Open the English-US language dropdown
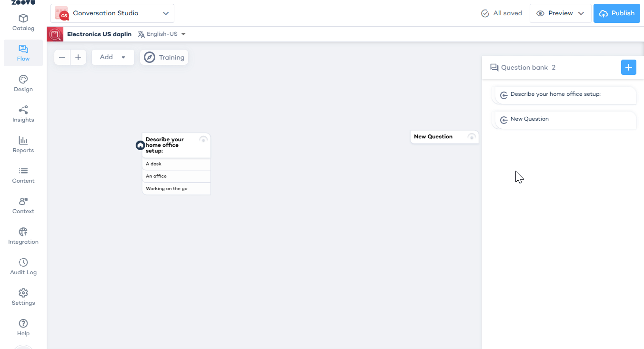The width and height of the screenshot is (644, 349). (x=162, y=34)
